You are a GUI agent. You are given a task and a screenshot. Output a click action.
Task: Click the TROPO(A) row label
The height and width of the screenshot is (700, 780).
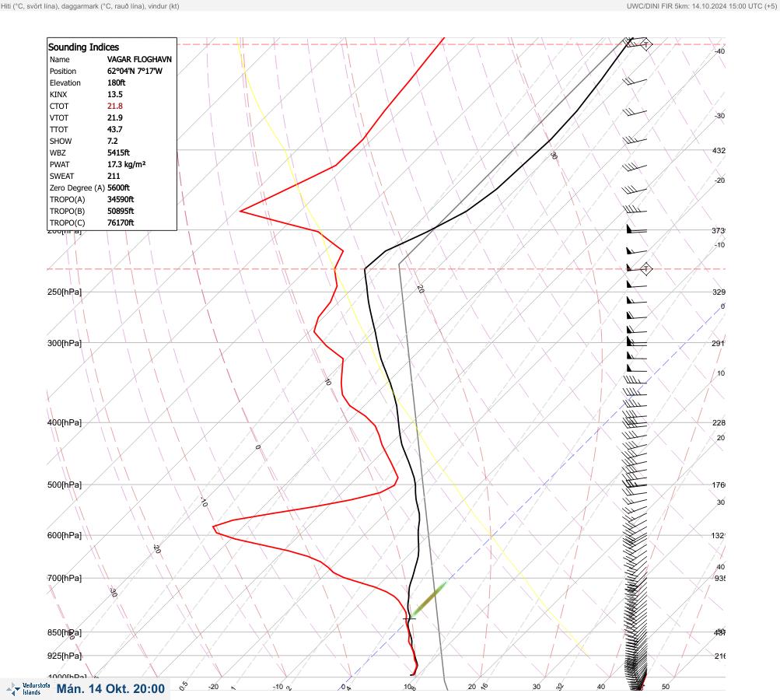[x=67, y=200]
